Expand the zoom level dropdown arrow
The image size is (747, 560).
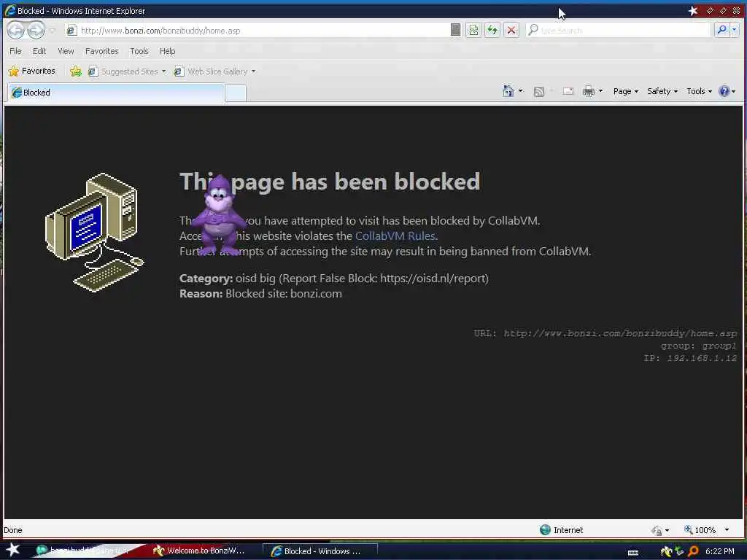tap(727, 529)
